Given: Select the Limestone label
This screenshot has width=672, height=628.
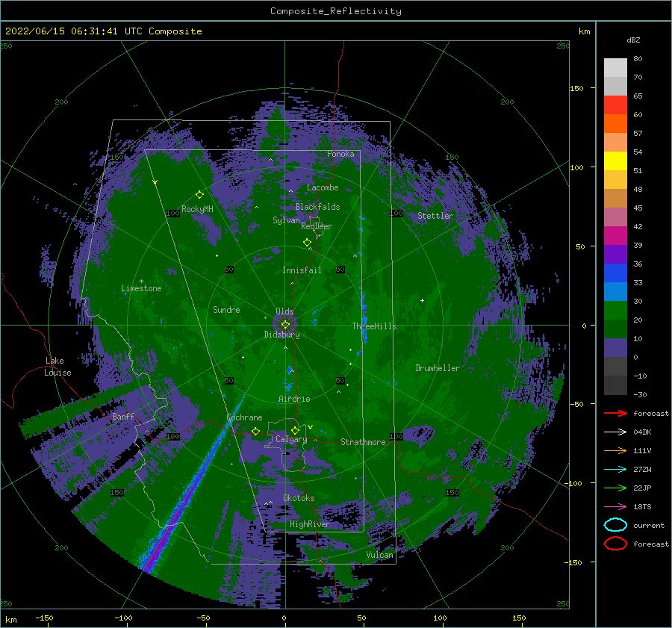Looking at the screenshot, I should [x=141, y=288].
